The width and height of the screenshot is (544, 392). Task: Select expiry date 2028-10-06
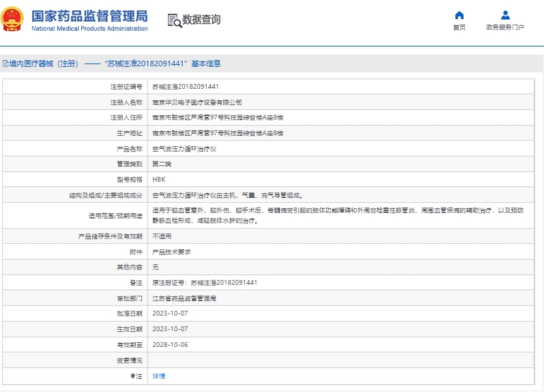(170, 345)
